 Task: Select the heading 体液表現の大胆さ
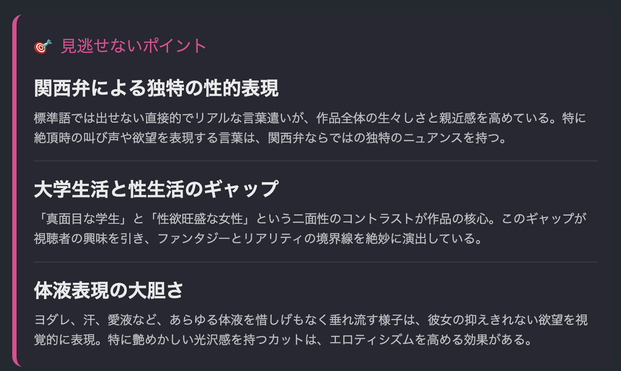pyautogui.click(x=109, y=290)
